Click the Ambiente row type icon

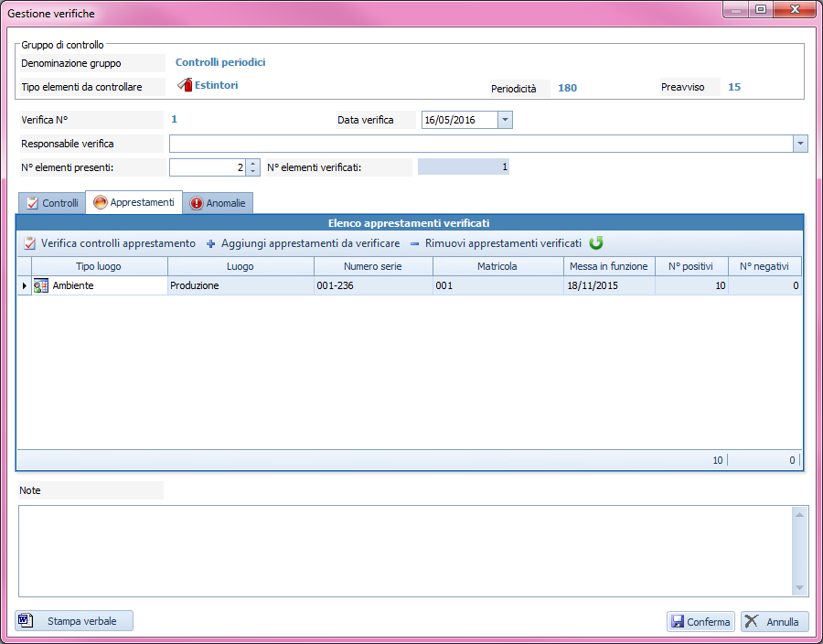tap(41, 285)
